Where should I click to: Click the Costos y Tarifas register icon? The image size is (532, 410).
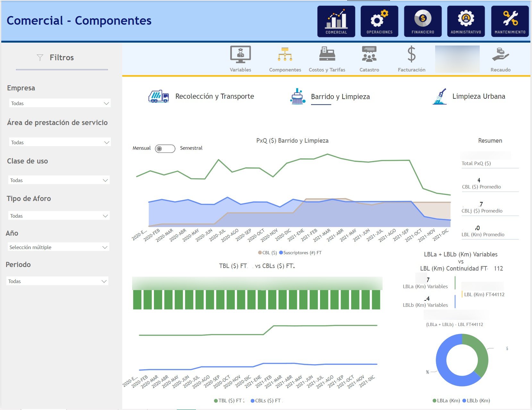[327, 54]
